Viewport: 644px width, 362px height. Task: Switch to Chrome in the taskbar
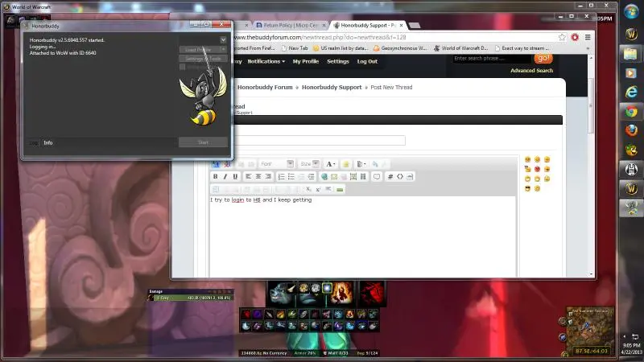[631, 111]
